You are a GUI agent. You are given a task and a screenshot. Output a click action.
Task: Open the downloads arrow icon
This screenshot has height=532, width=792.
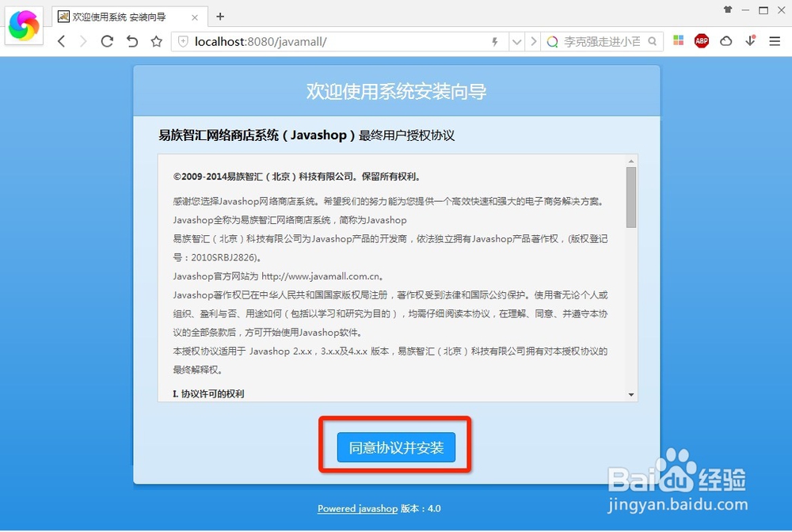[750, 40]
